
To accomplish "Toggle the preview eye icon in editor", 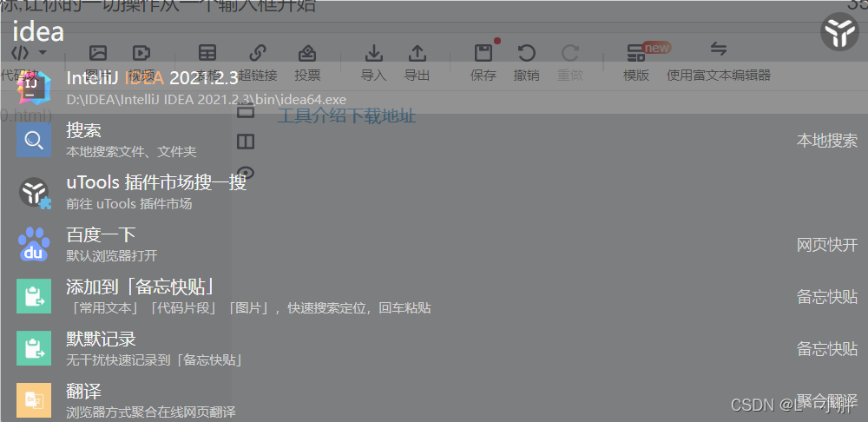I will [x=246, y=173].
